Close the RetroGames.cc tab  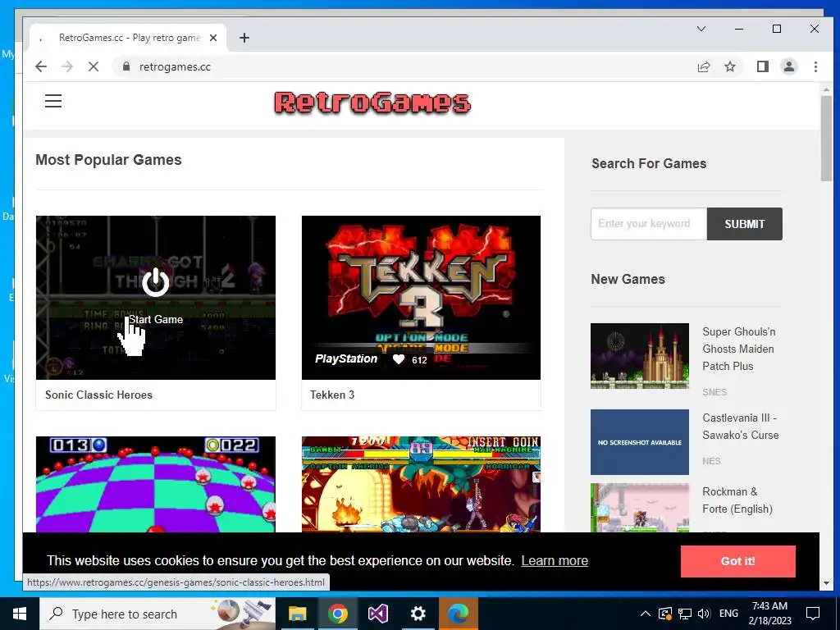[x=213, y=38]
